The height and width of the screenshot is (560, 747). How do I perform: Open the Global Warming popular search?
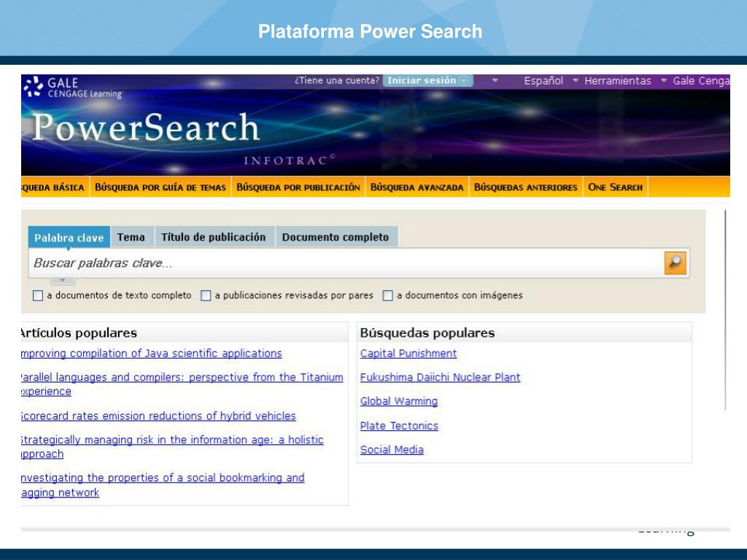tap(399, 402)
